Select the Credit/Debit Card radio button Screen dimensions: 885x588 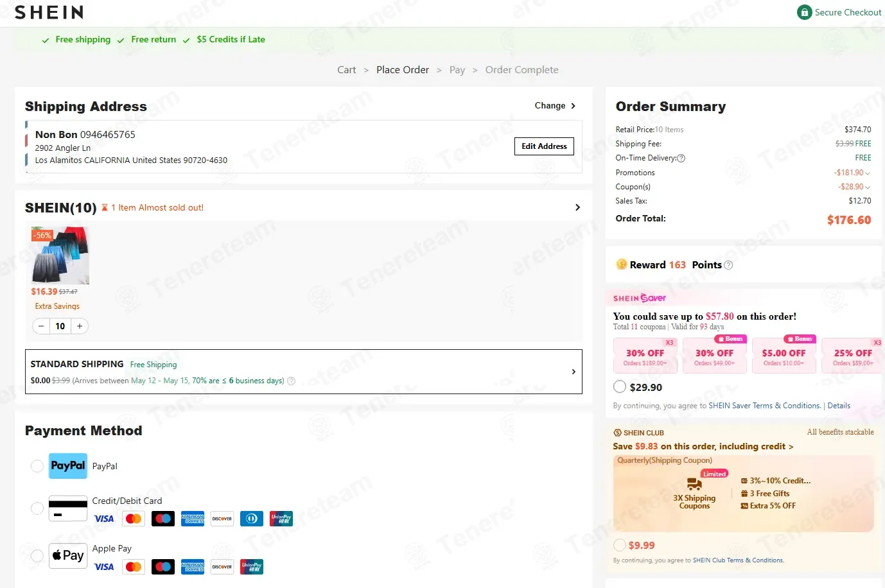[37, 508]
